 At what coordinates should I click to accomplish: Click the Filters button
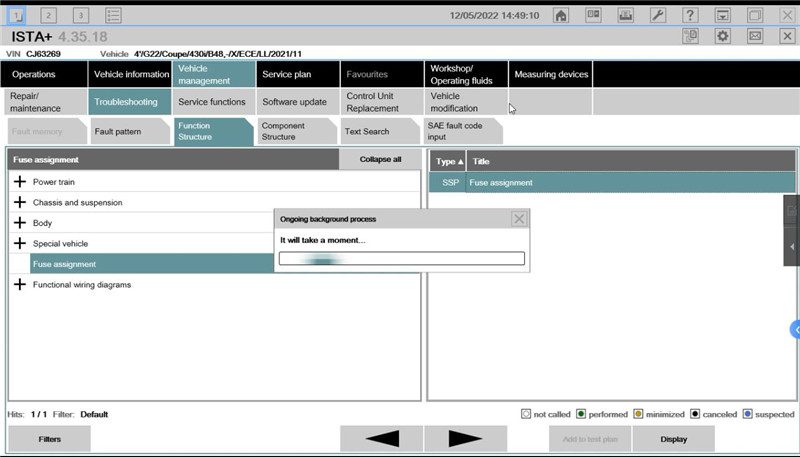coord(49,439)
